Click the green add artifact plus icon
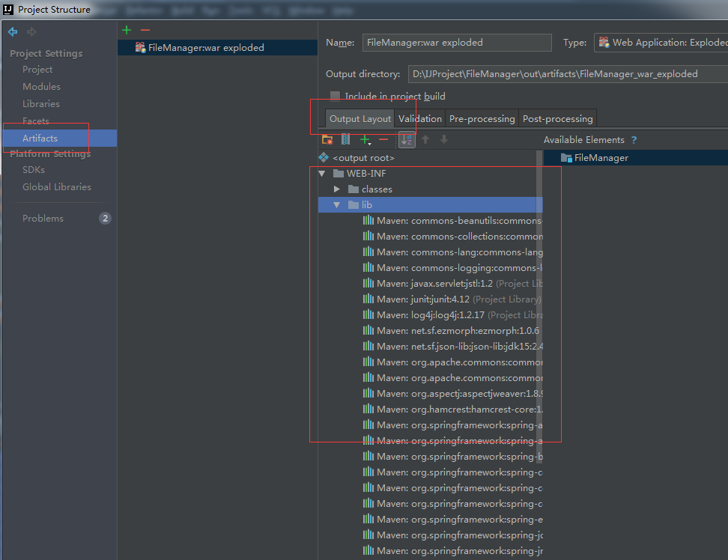Screen dimensions: 728x560 127,30
